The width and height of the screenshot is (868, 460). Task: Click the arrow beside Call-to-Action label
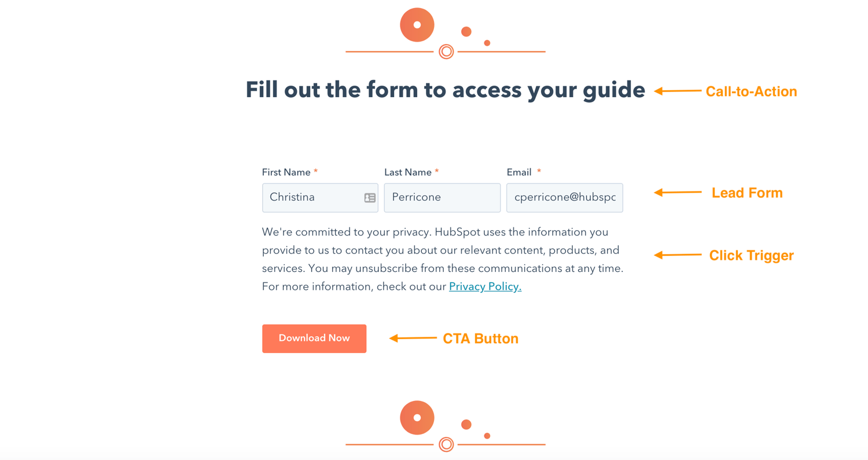[x=678, y=91]
